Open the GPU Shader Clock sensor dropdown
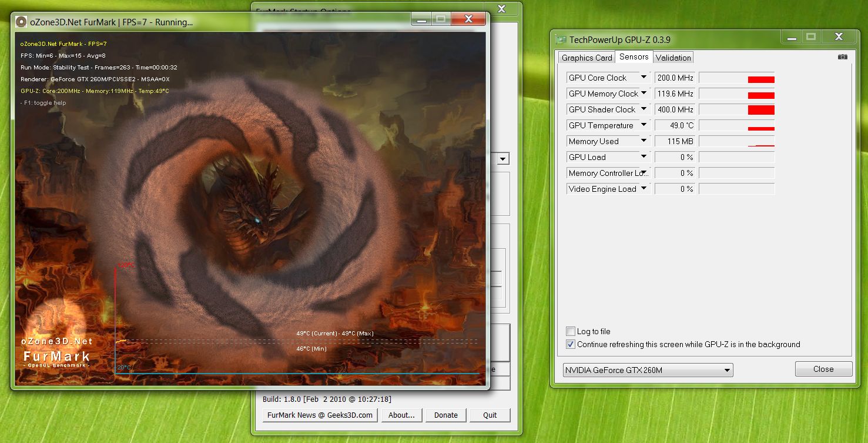The image size is (868, 443). click(x=644, y=109)
